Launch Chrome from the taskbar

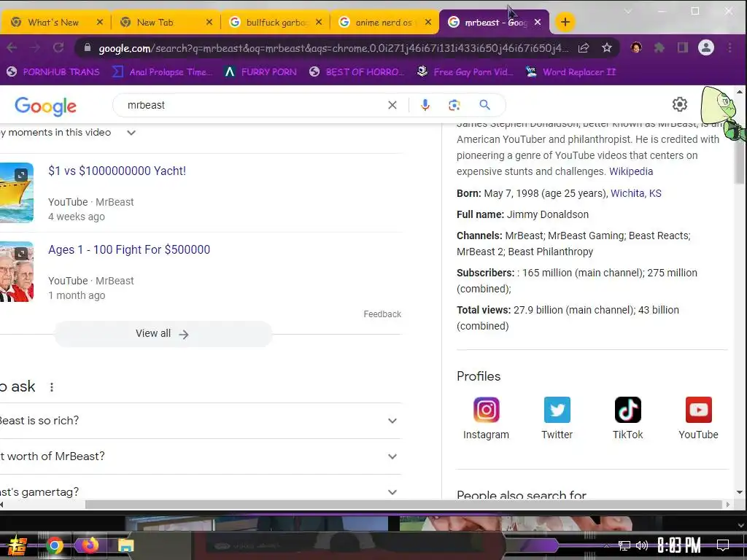[54, 545]
